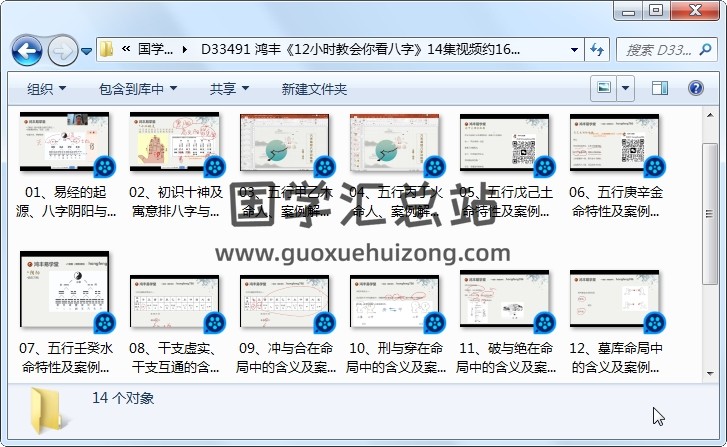Click file name 09、冲与合在命局中的含义及案...
Viewport: 727px width, 447px height.
(x=286, y=358)
